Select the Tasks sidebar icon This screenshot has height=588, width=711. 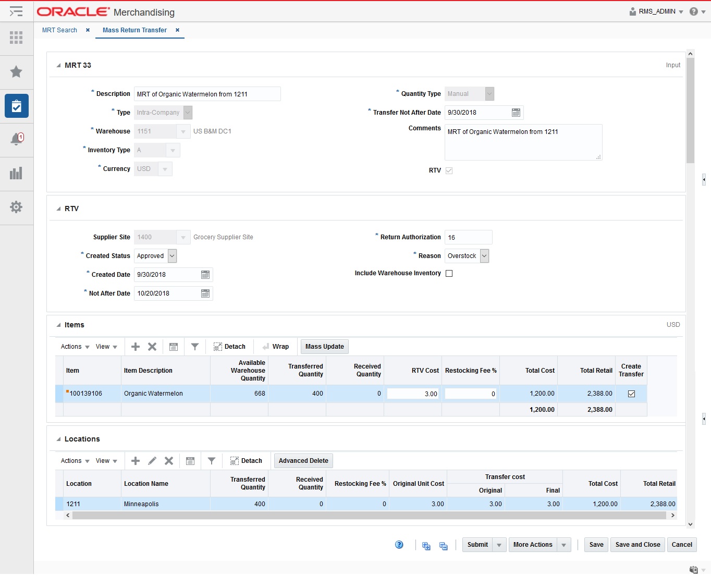(16, 106)
